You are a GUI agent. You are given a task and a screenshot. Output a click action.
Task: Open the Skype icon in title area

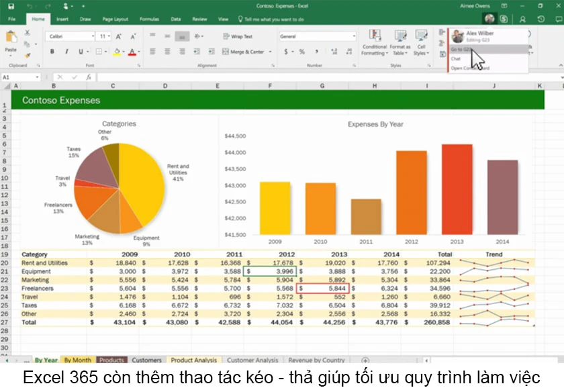pos(504,19)
